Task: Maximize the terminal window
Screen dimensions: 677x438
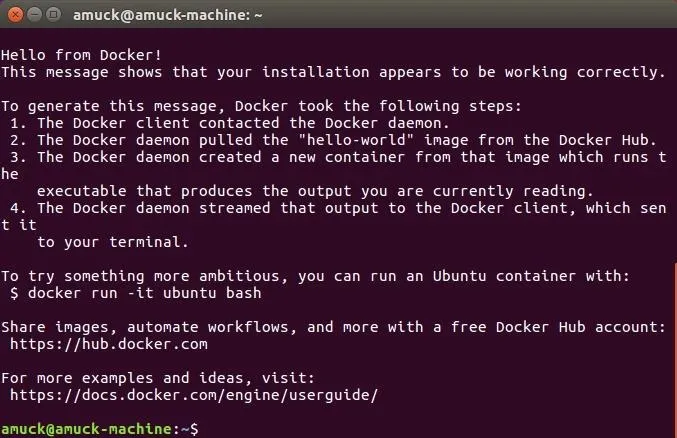Action: point(53,15)
